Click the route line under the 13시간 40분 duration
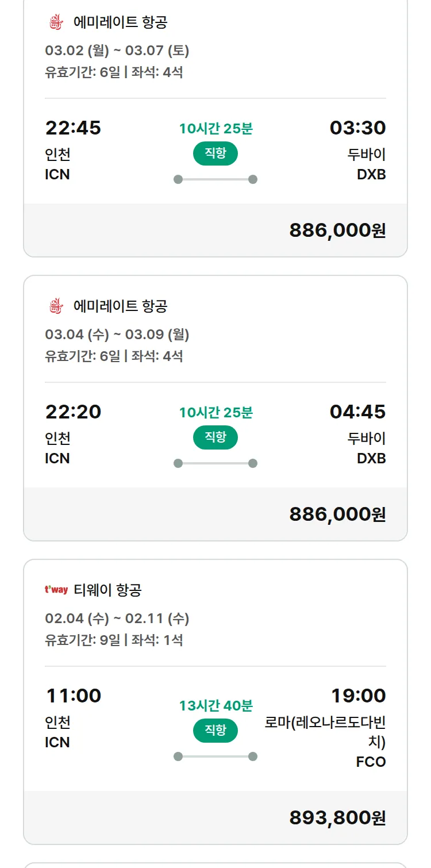Viewport: 431px width, 868px height. pyautogui.click(x=215, y=756)
